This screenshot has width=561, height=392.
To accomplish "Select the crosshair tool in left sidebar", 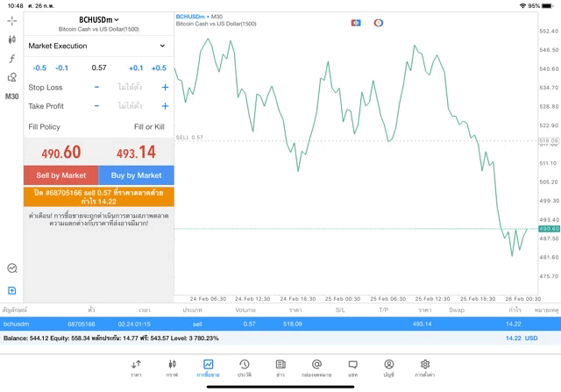I will tap(12, 20).
